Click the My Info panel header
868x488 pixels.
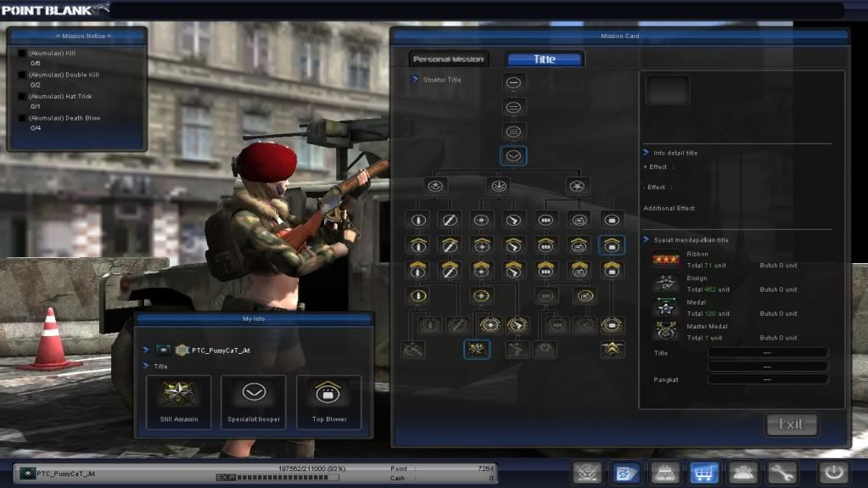tap(254, 319)
